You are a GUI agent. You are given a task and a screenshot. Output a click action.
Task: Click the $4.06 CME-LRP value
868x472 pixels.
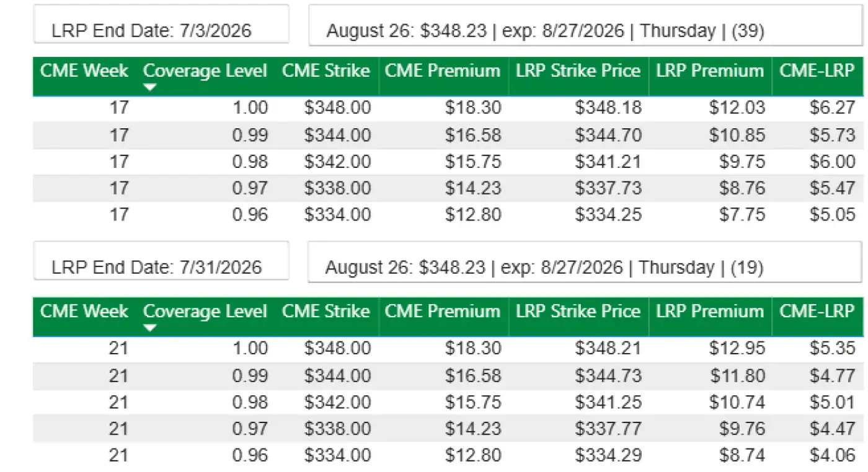tap(832, 456)
